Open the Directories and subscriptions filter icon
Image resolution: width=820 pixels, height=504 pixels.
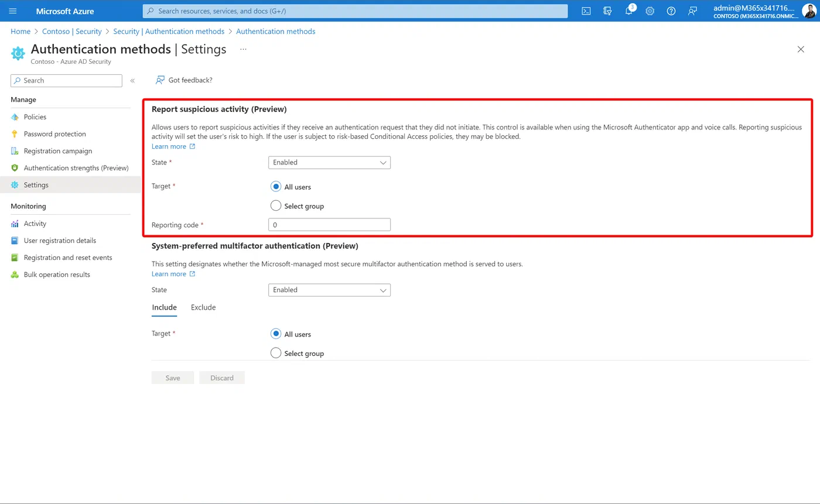pyautogui.click(x=607, y=11)
